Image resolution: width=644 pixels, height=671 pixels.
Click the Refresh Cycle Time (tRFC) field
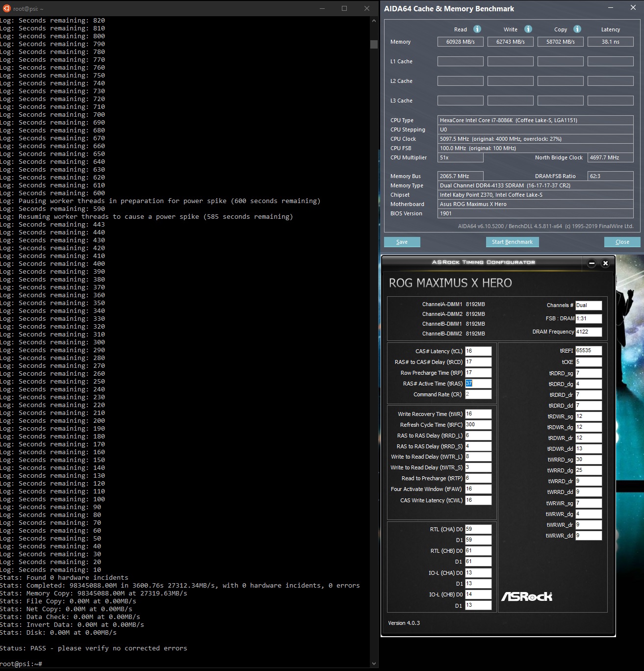click(478, 425)
